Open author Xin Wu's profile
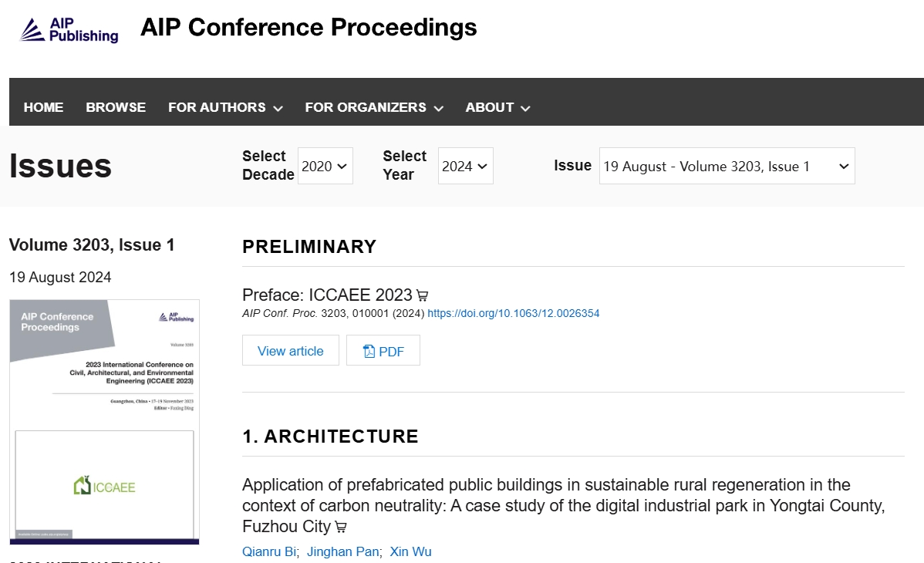The image size is (924, 563). coord(411,551)
